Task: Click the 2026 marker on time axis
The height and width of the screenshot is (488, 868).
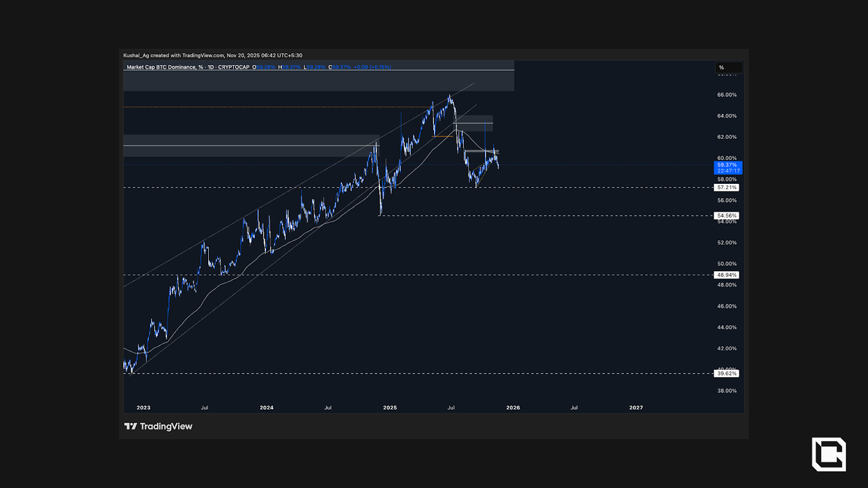Action: click(513, 408)
